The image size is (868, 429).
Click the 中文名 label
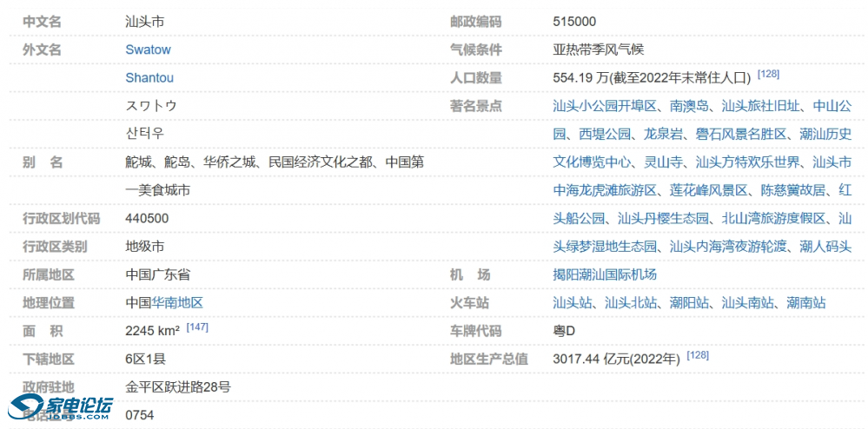point(42,22)
